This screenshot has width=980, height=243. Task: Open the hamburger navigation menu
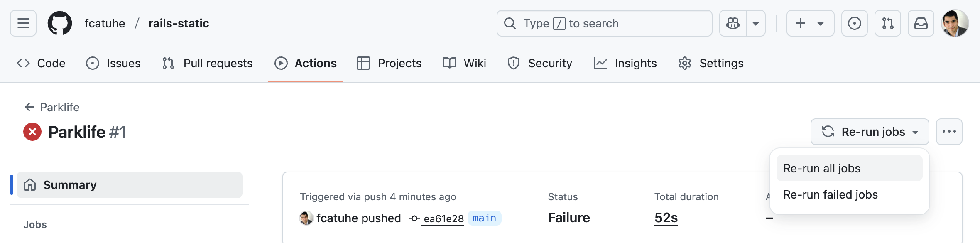tap(23, 23)
